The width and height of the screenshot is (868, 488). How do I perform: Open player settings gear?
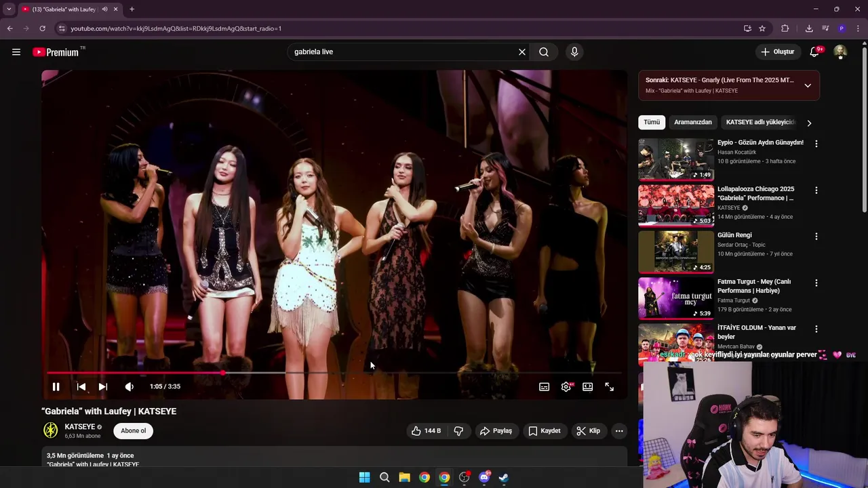566,386
